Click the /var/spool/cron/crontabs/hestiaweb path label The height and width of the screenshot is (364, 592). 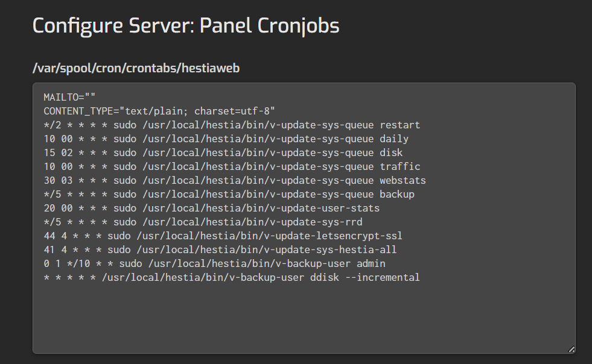(x=136, y=68)
